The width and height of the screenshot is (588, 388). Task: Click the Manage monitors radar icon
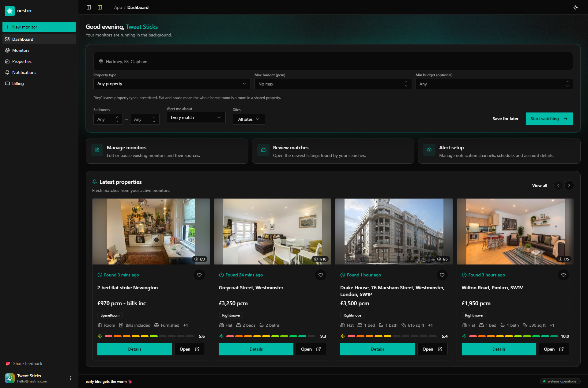coord(97,150)
